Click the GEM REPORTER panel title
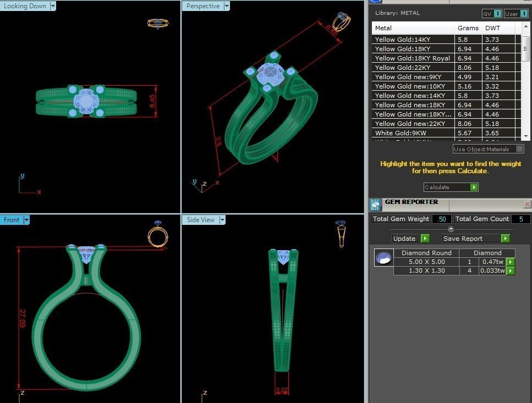Image resolution: width=532 pixels, height=403 pixels. 411,202
